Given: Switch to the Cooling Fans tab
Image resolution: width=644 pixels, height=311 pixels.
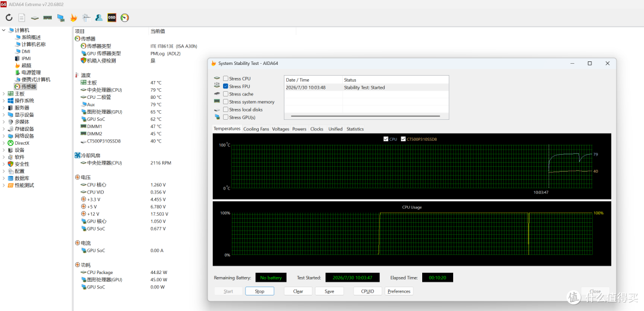Looking at the screenshot, I should pyautogui.click(x=256, y=129).
